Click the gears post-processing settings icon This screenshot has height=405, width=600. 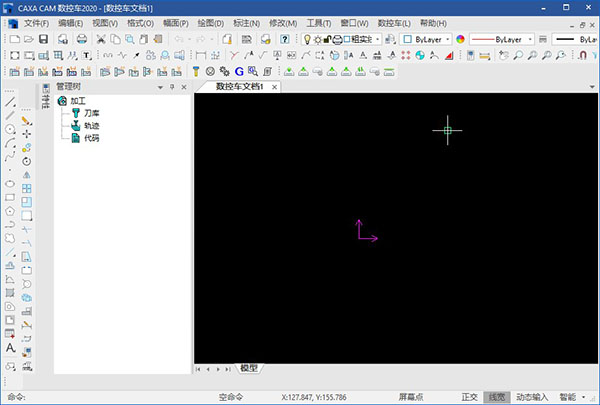(225, 72)
